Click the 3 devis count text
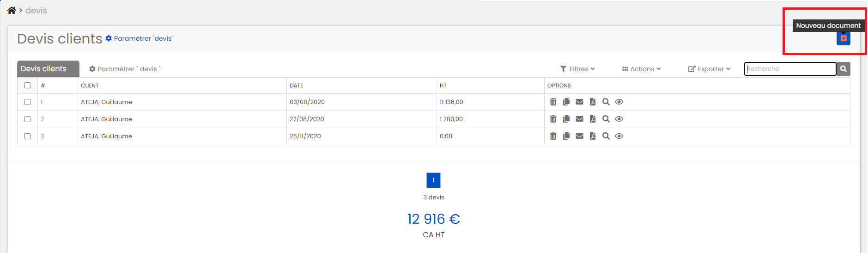 pos(433,197)
